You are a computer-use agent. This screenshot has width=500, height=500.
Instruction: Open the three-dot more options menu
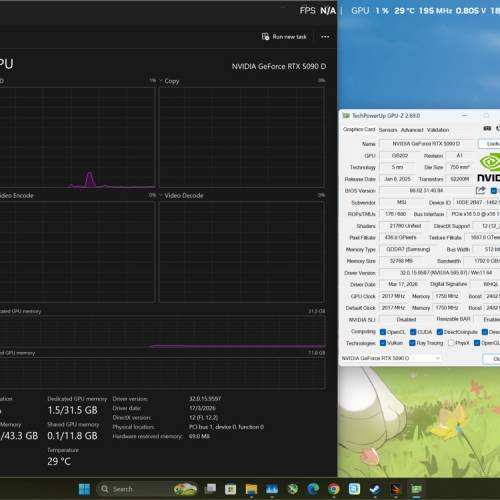(x=325, y=37)
